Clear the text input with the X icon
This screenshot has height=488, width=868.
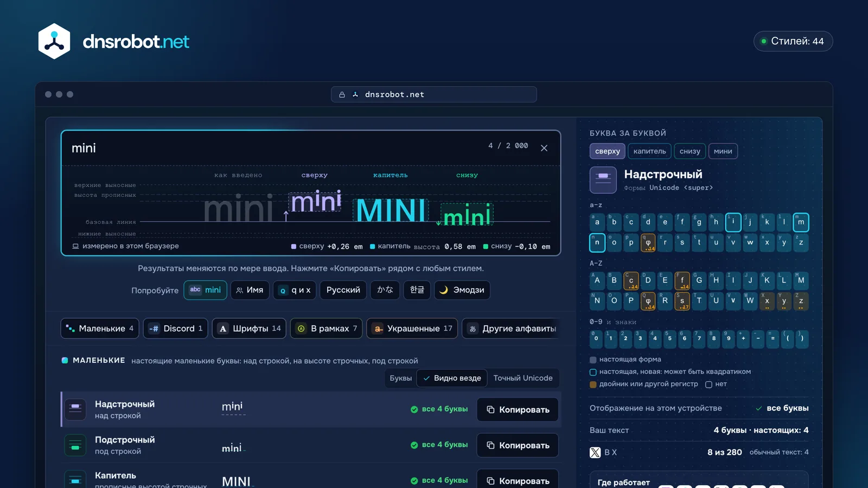pyautogui.click(x=544, y=148)
